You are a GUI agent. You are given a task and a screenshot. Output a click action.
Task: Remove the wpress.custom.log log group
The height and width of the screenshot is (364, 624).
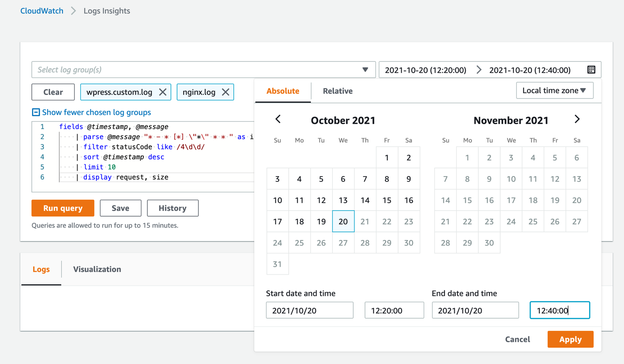162,92
